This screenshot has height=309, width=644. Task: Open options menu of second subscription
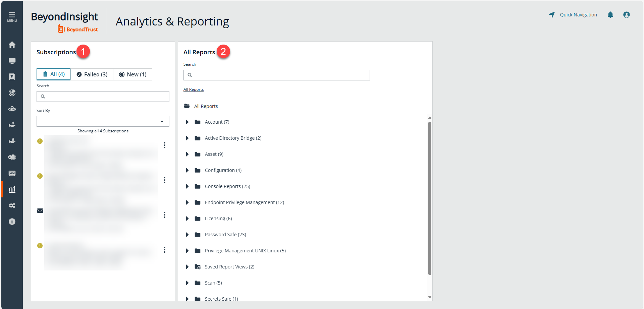click(165, 180)
